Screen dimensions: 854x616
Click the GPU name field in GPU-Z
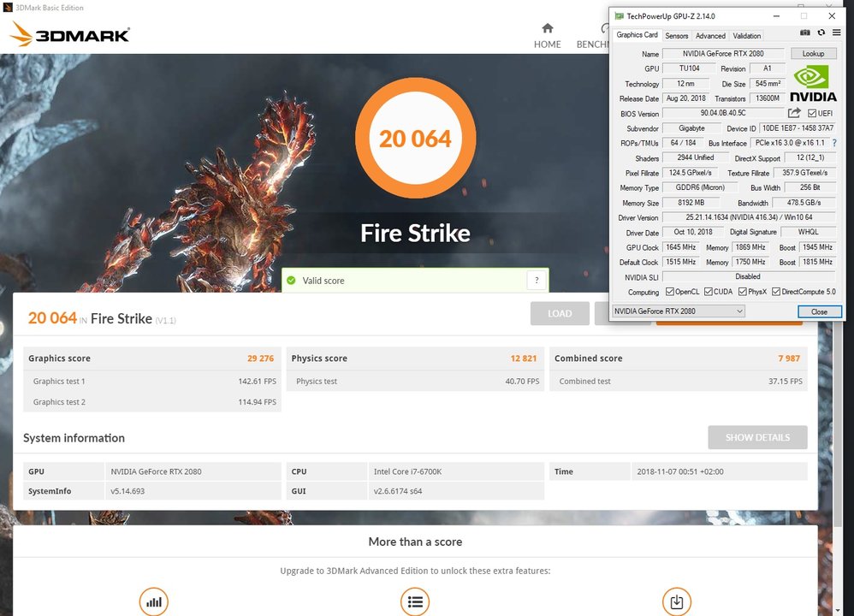click(723, 53)
